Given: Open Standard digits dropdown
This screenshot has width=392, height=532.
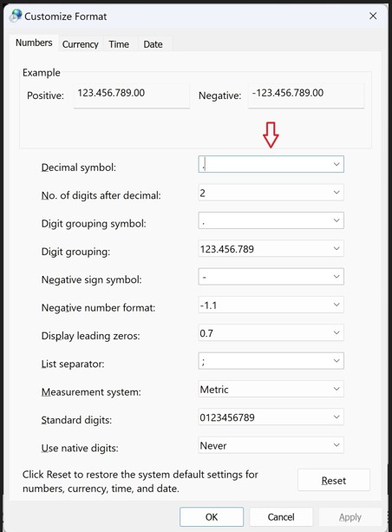Looking at the screenshot, I should [271, 417].
